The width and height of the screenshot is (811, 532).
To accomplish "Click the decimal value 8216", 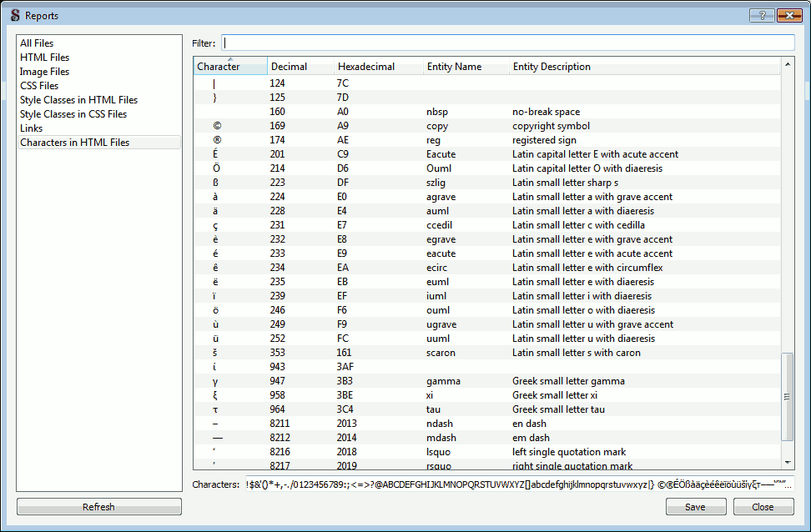I will 280,452.
